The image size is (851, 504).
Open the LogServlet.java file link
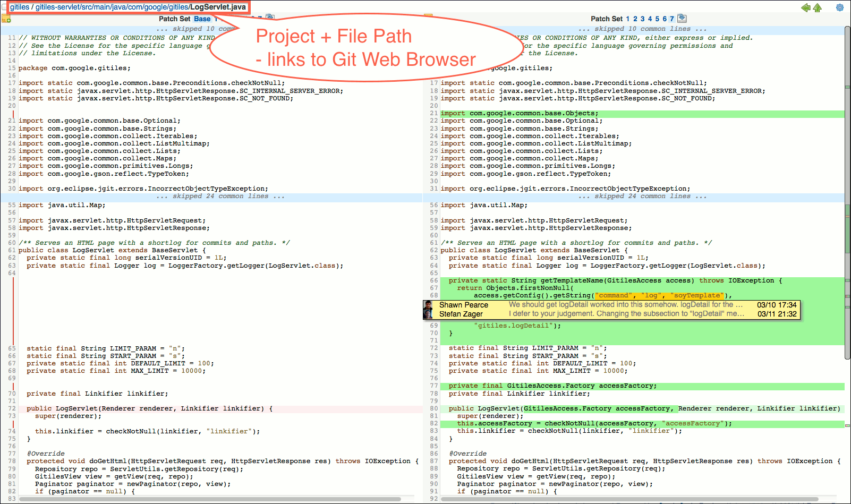(x=218, y=7)
